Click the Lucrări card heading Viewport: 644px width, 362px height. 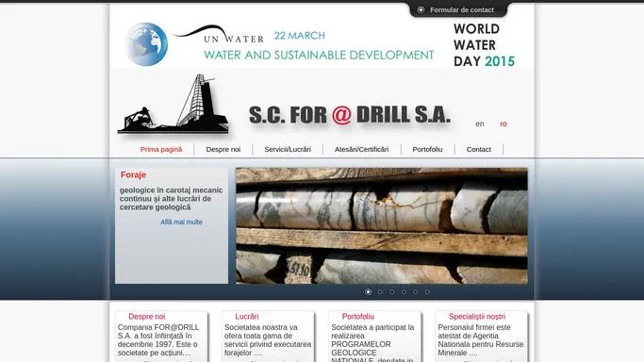click(x=247, y=317)
